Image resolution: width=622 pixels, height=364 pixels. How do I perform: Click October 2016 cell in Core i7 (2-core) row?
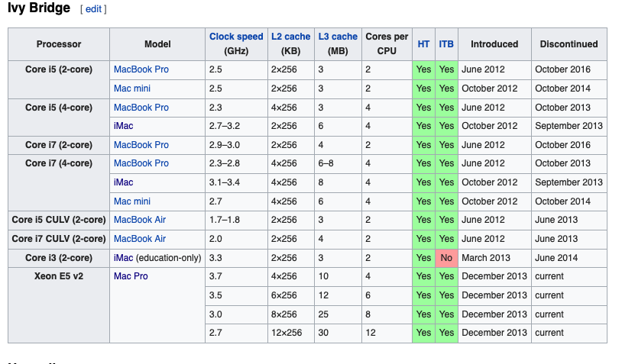569,145
